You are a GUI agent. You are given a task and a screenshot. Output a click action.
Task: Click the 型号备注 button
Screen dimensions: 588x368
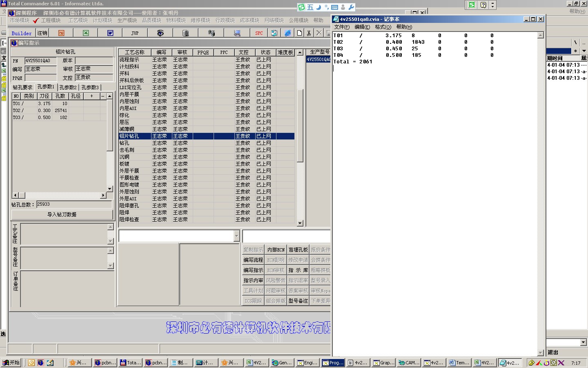[x=298, y=301]
